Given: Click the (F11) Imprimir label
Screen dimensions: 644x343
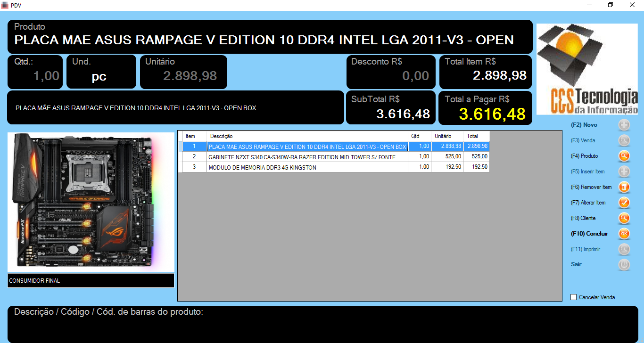Looking at the screenshot, I should pos(585,249).
